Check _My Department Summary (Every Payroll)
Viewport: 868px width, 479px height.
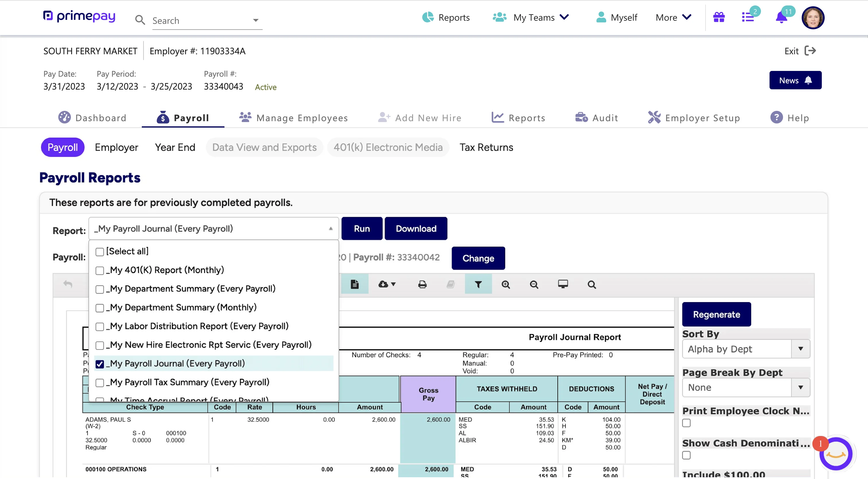point(100,289)
